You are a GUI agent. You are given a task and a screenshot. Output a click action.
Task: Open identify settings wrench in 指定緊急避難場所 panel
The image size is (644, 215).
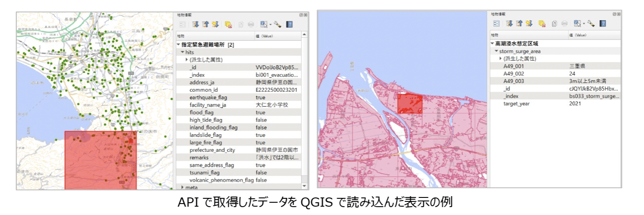pyautogui.click(x=277, y=25)
